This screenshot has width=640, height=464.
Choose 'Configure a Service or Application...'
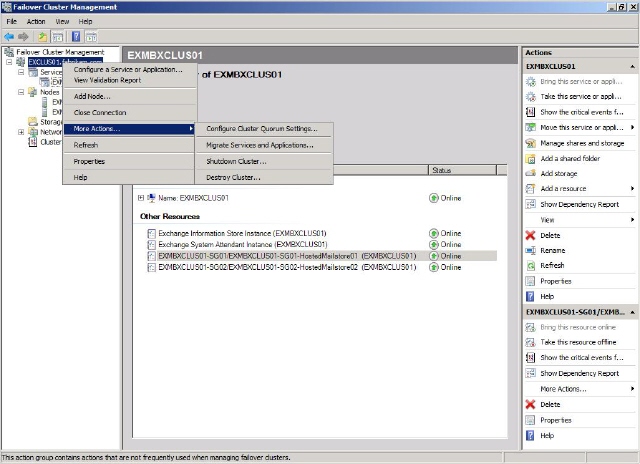[128, 69]
